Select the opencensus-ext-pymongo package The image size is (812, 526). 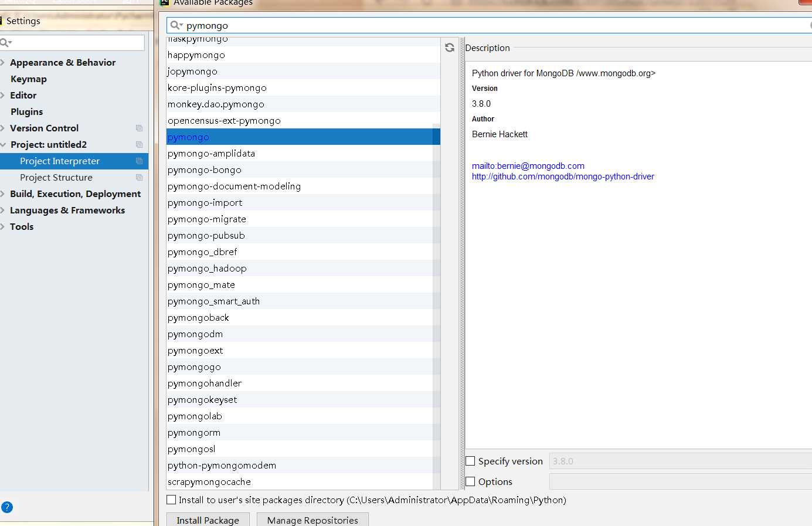(x=303, y=120)
